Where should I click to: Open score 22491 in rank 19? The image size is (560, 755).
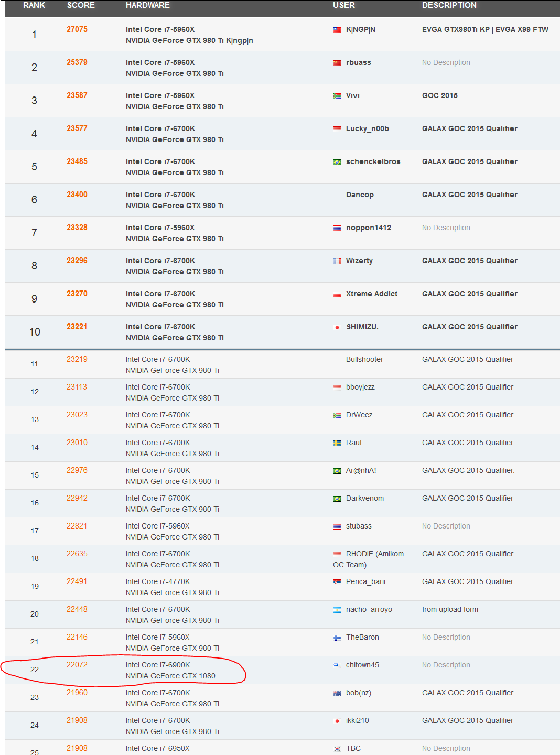coord(77,581)
